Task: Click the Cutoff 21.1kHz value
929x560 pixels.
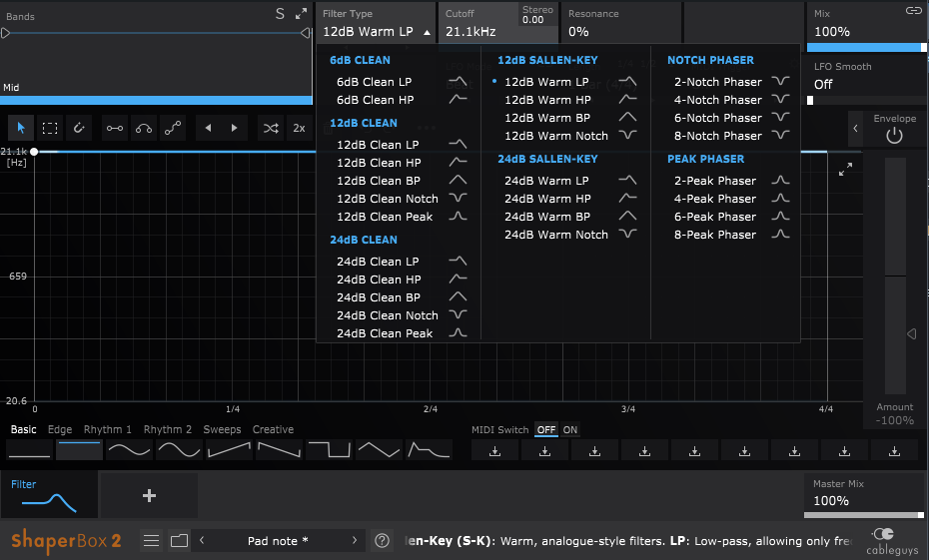Action: click(x=470, y=32)
